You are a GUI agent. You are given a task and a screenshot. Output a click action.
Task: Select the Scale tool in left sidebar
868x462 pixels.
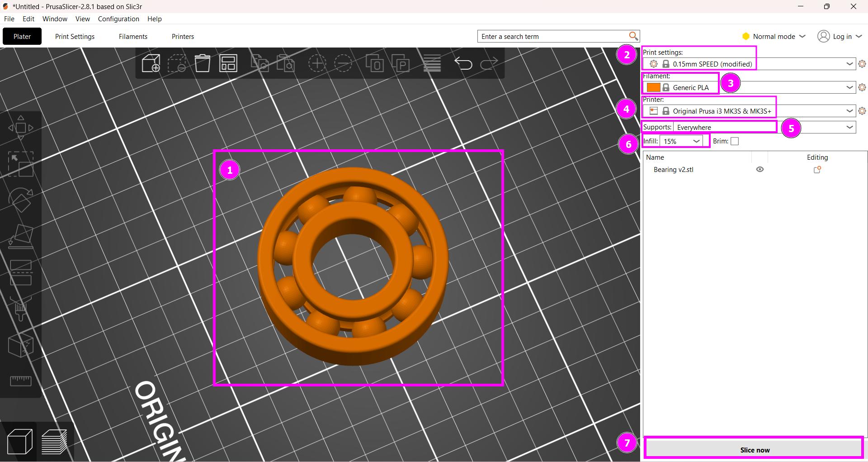[21, 164]
